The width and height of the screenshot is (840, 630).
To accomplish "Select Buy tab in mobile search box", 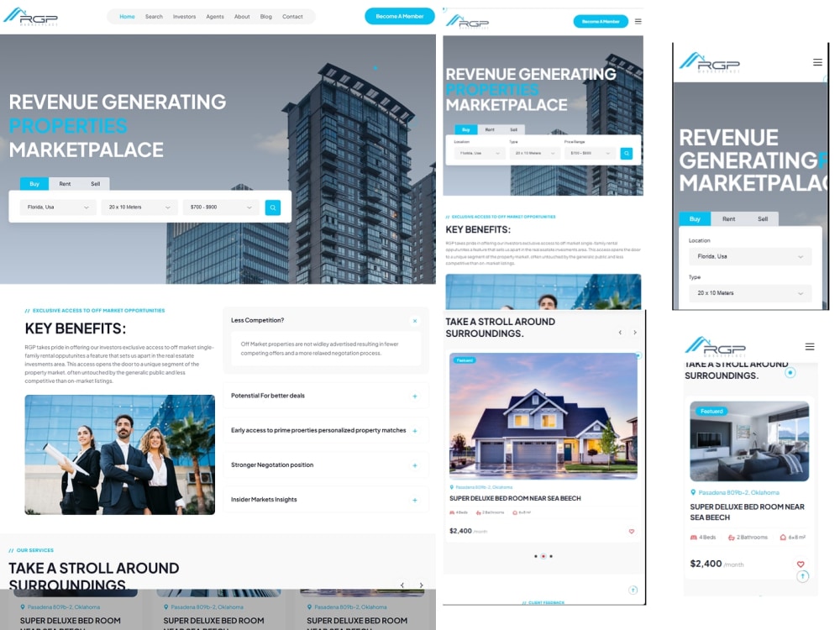I will tap(695, 218).
